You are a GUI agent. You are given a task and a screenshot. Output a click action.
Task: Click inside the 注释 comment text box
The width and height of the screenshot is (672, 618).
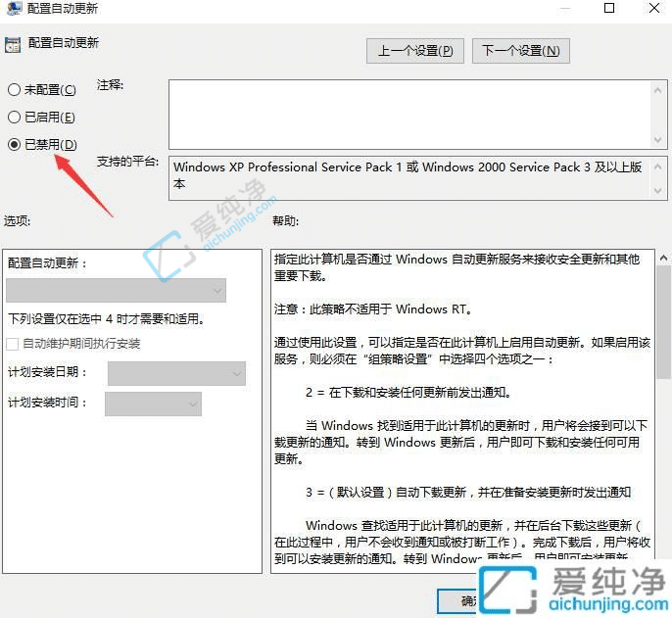click(x=409, y=115)
